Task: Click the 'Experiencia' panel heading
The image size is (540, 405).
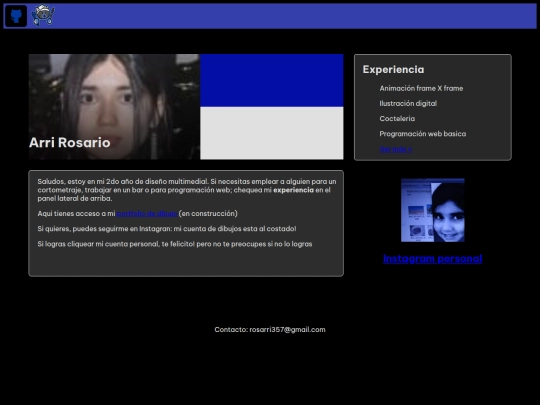Action: tap(393, 70)
